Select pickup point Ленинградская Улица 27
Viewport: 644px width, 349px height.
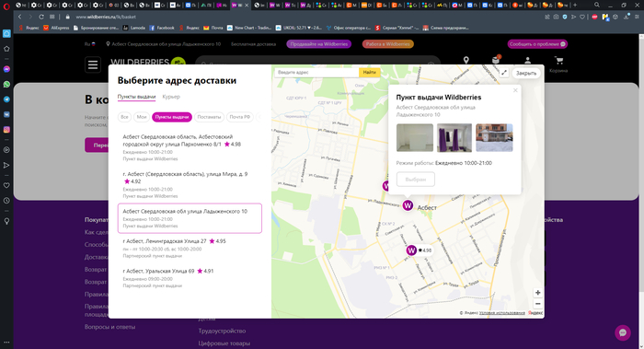click(190, 248)
